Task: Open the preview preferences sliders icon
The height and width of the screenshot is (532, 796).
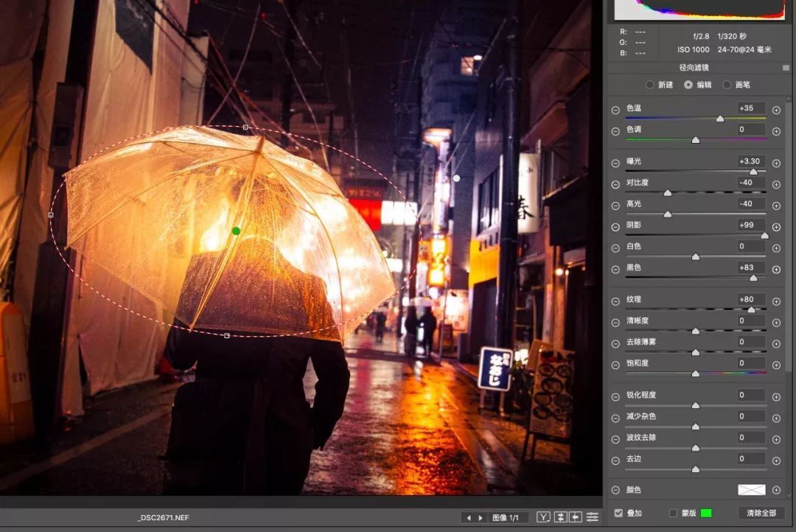Action: [592, 517]
